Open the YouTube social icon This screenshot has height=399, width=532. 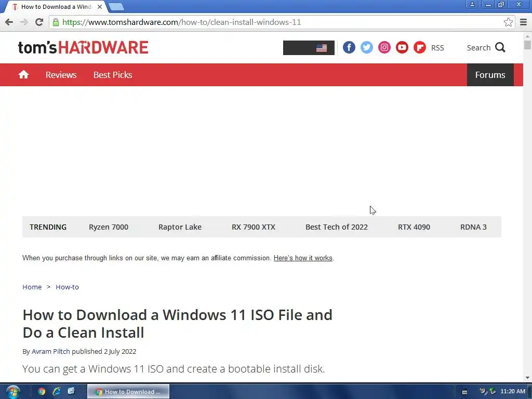[x=402, y=47]
